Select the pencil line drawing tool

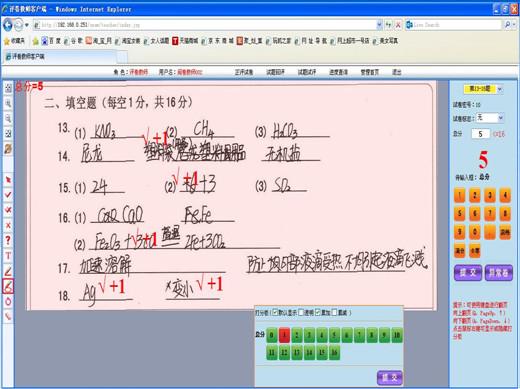click(8, 271)
